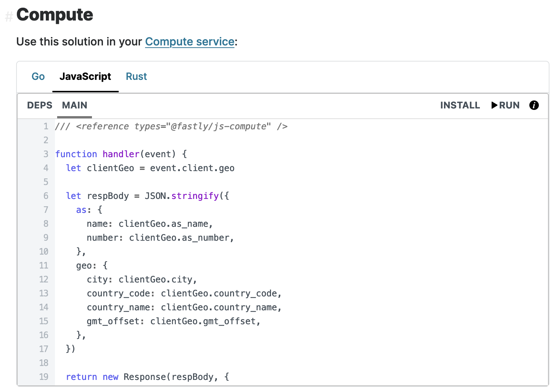Open the DEPS tab of the code editor
Image resolution: width=559 pixels, height=392 pixels.
coord(40,106)
